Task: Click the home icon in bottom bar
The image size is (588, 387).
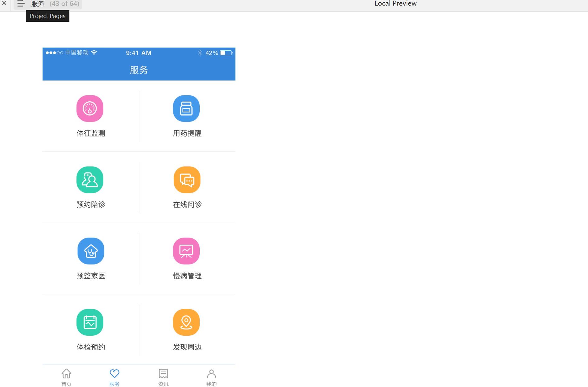Action: 66,373
